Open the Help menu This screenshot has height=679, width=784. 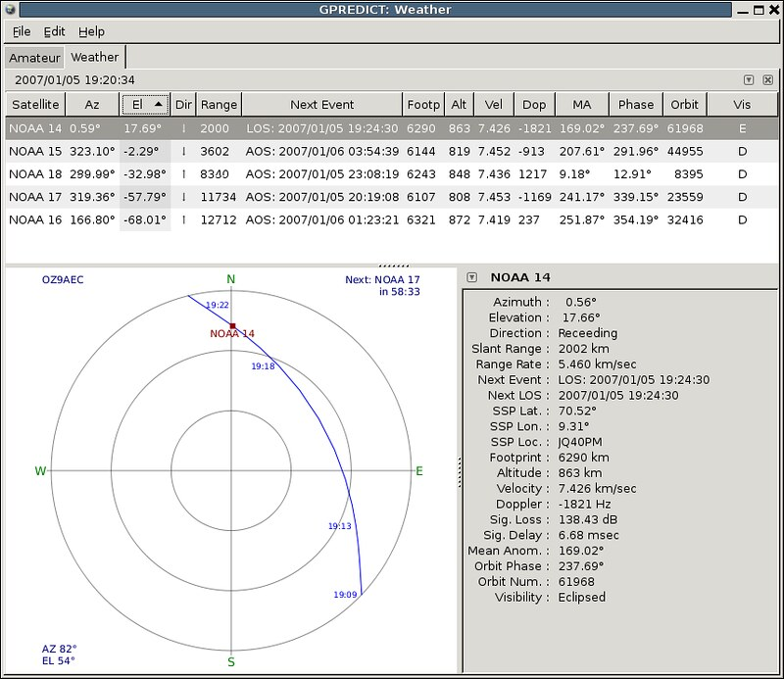[x=91, y=31]
